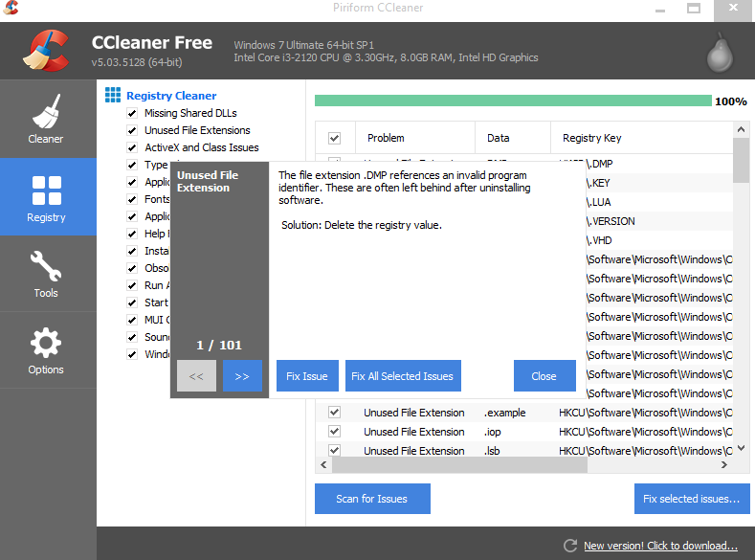Click the CCleaner logo in header
The image size is (755, 560).
(x=46, y=51)
